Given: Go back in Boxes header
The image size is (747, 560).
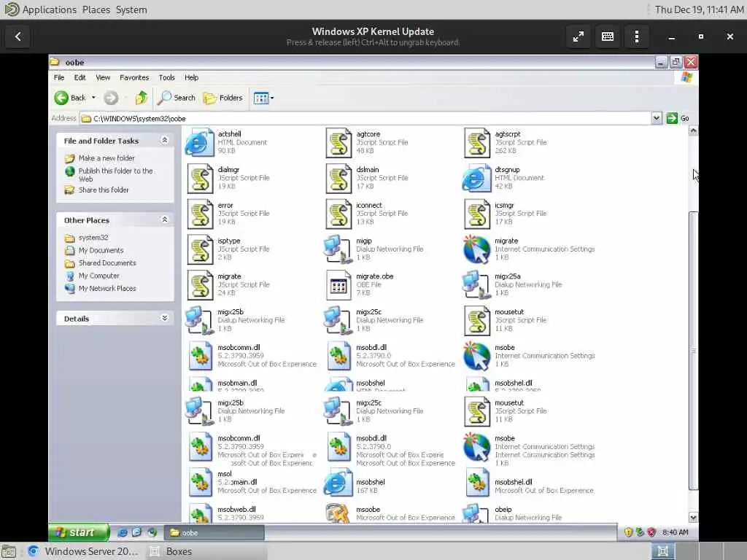Looking at the screenshot, I should point(18,36).
